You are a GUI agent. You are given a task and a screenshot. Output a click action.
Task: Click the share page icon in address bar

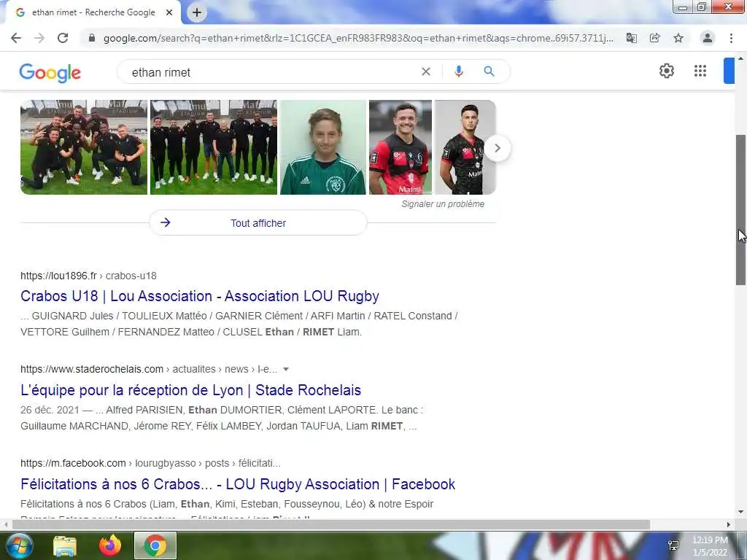(655, 38)
